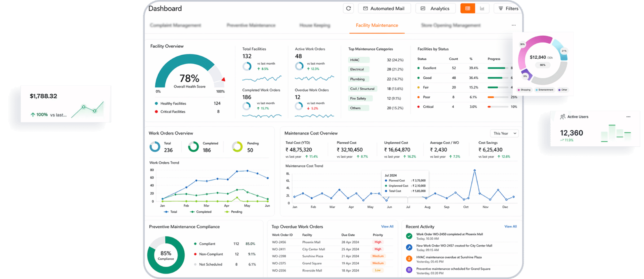The image size is (644, 279).
Task: Click the blue Total donut icon in Work Orders Overview
Action: [155, 147]
